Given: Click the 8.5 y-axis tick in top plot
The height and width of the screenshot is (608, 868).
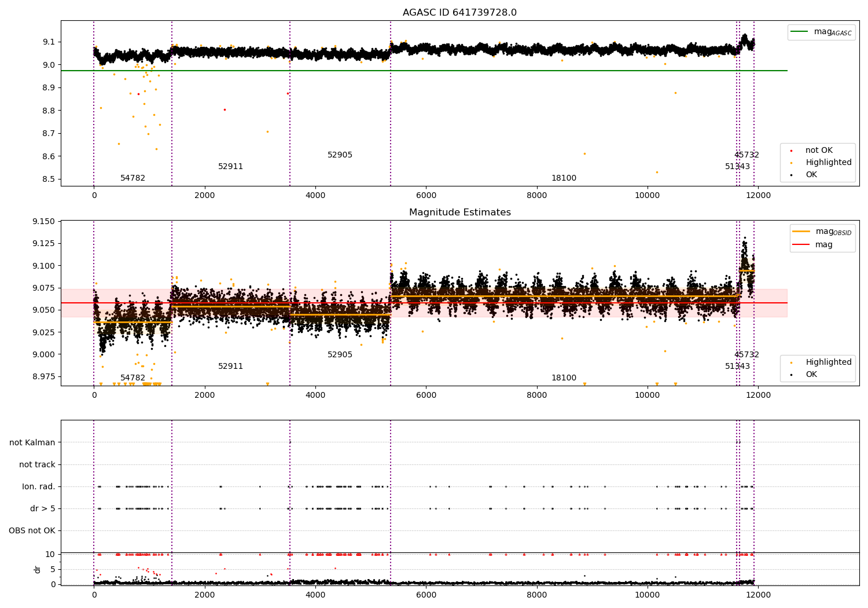Looking at the screenshot, I should point(49,179).
